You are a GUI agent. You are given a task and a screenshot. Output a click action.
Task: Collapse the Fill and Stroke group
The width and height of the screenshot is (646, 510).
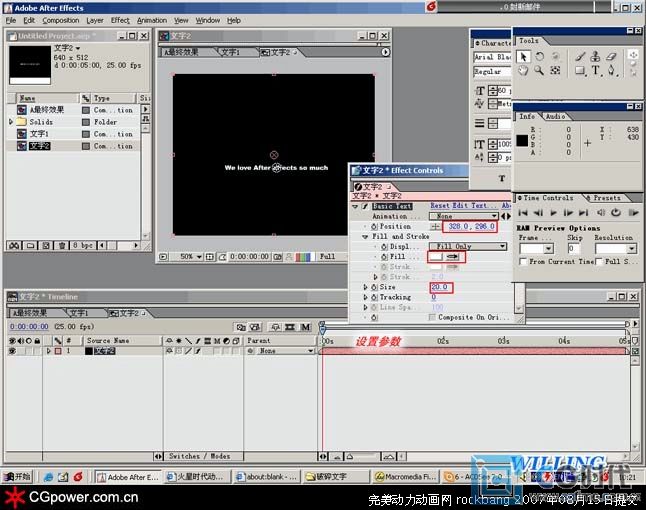(x=365, y=237)
